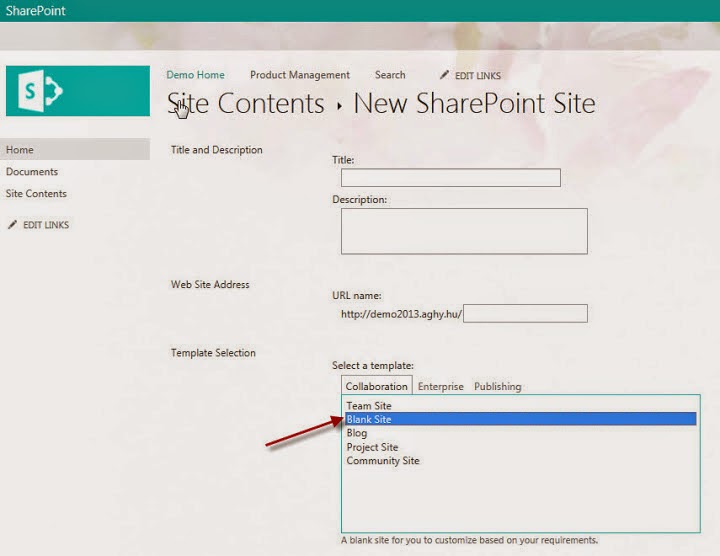Click the blank site template description text
Viewport: 720px width, 556px height.
[x=469, y=540]
